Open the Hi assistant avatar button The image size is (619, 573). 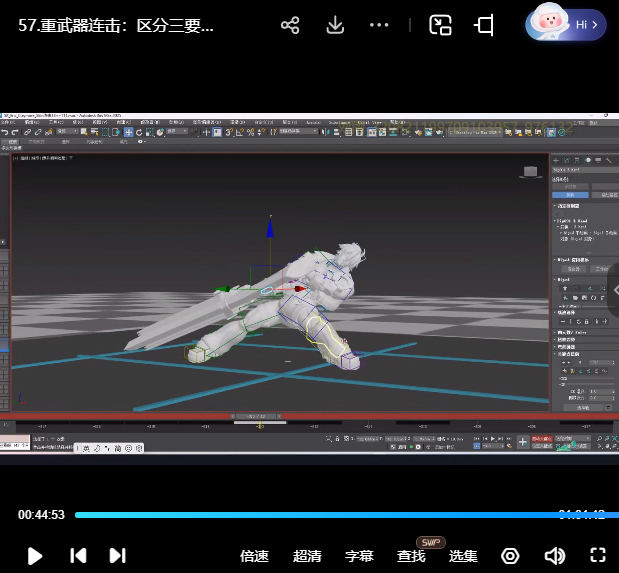566,25
